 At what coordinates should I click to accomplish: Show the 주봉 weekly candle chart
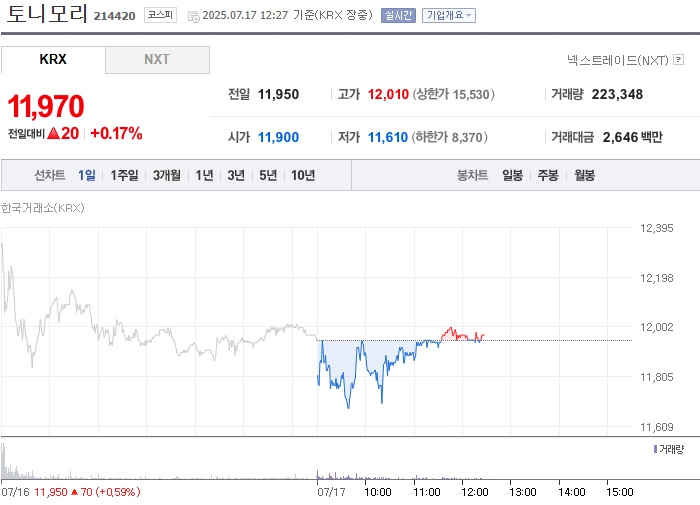click(548, 175)
